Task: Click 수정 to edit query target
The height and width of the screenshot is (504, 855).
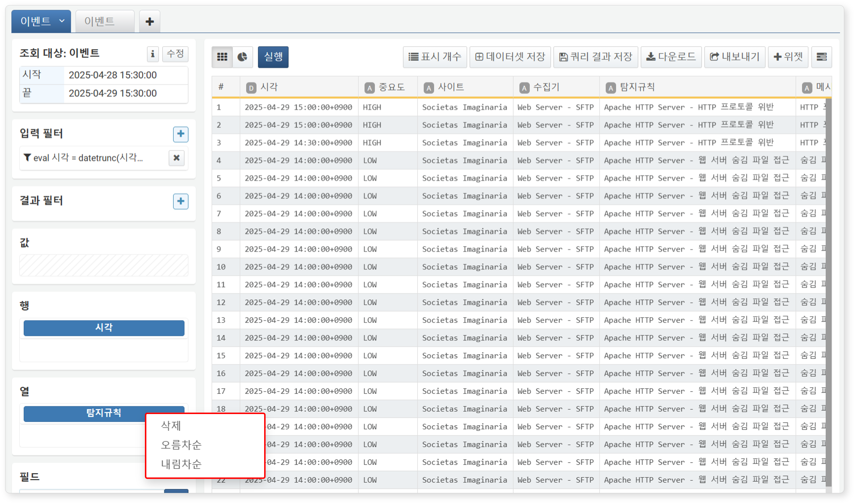Action: pos(175,54)
